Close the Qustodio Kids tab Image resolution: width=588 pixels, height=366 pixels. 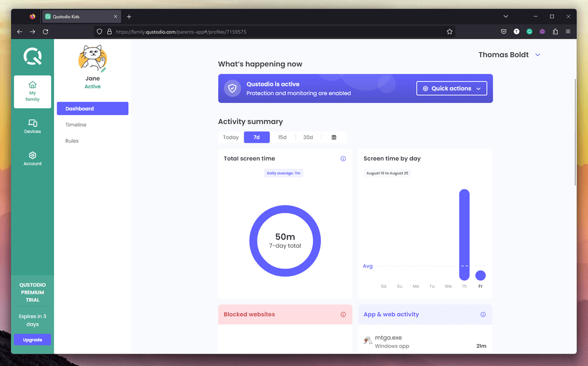tap(115, 16)
